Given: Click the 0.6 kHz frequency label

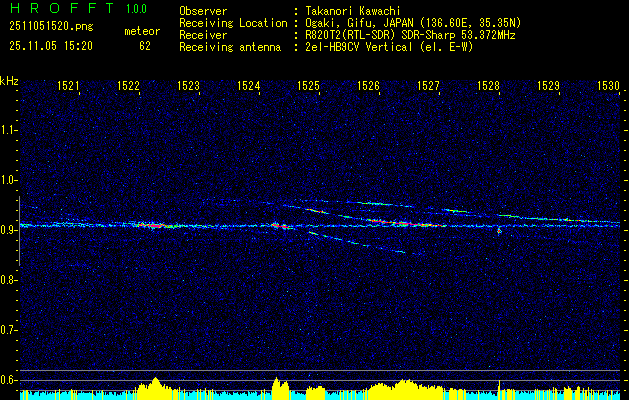Looking at the screenshot, I should point(8,380).
